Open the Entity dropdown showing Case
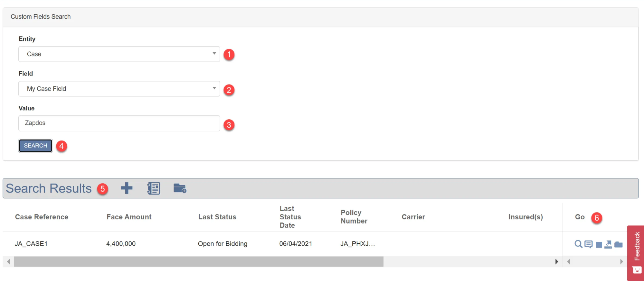 [119, 54]
